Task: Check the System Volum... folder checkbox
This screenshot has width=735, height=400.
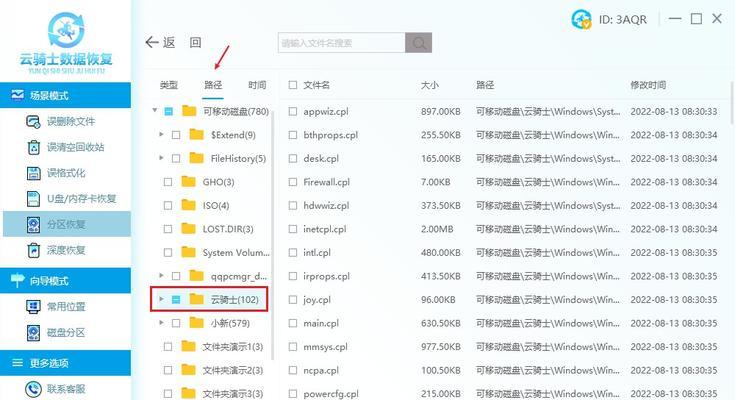Action: 168,252
